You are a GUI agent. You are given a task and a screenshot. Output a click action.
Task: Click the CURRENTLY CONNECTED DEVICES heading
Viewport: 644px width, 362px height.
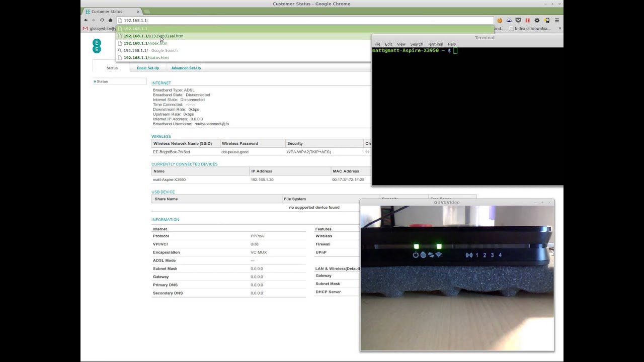(x=185, y=164)
